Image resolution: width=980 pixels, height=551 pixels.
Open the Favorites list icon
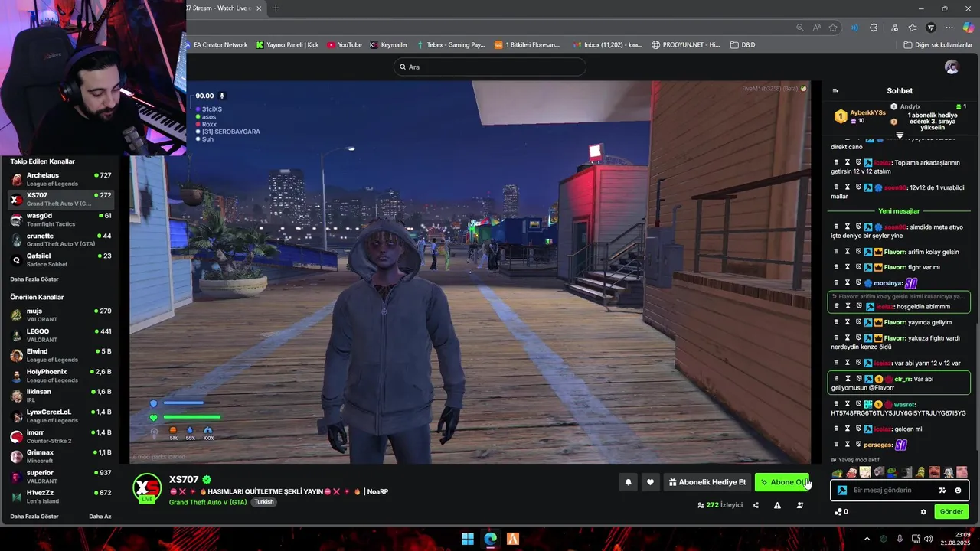point(912,28)
